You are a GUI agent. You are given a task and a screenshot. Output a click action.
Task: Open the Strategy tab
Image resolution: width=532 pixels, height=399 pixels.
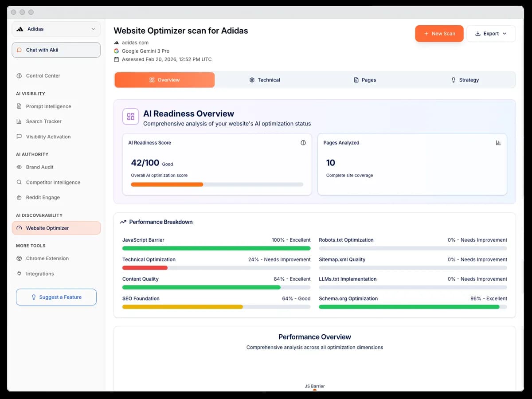tap(465, 80)
